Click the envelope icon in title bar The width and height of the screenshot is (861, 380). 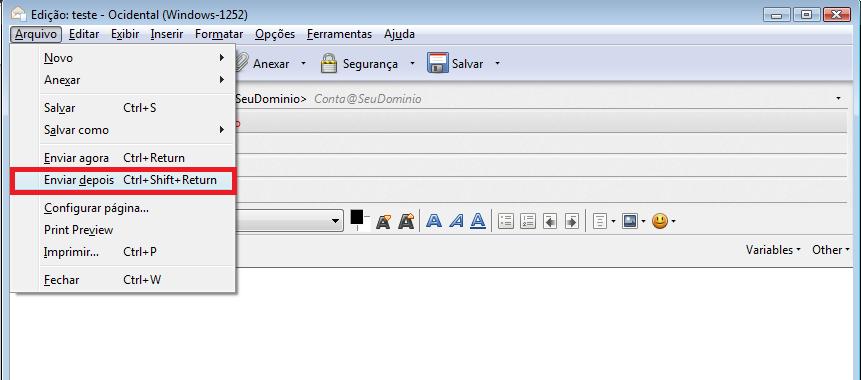pos(19,13)
